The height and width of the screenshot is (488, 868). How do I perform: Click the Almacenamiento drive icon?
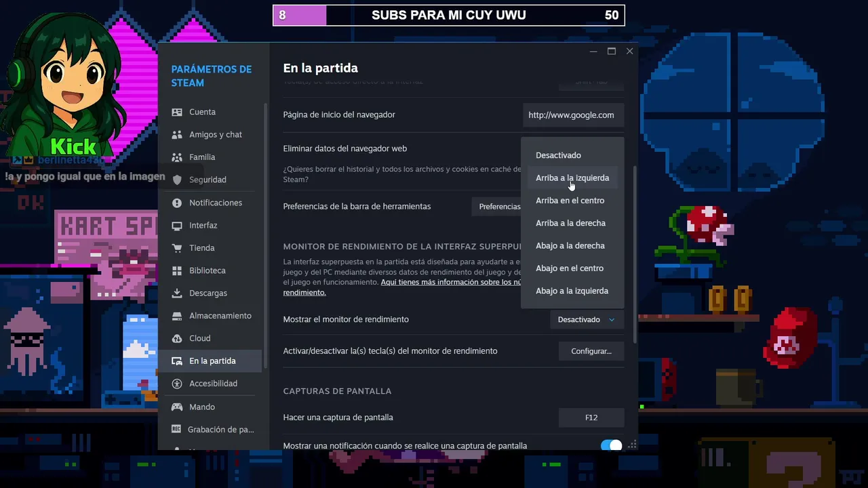pos(177,316)
